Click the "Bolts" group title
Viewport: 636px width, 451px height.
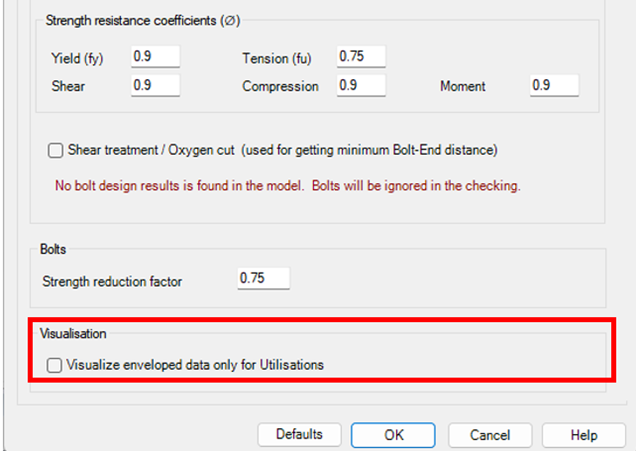(x=54, y=246)
